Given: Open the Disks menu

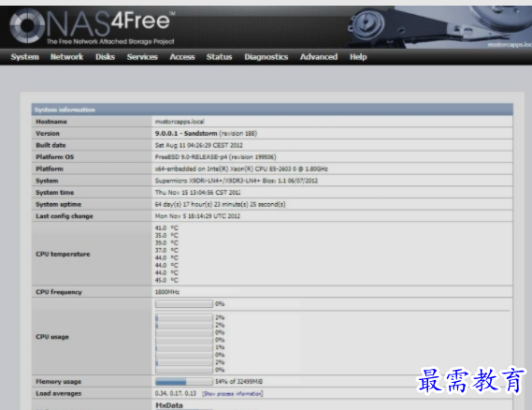Looking at the screenshot, I should [105, 57].
